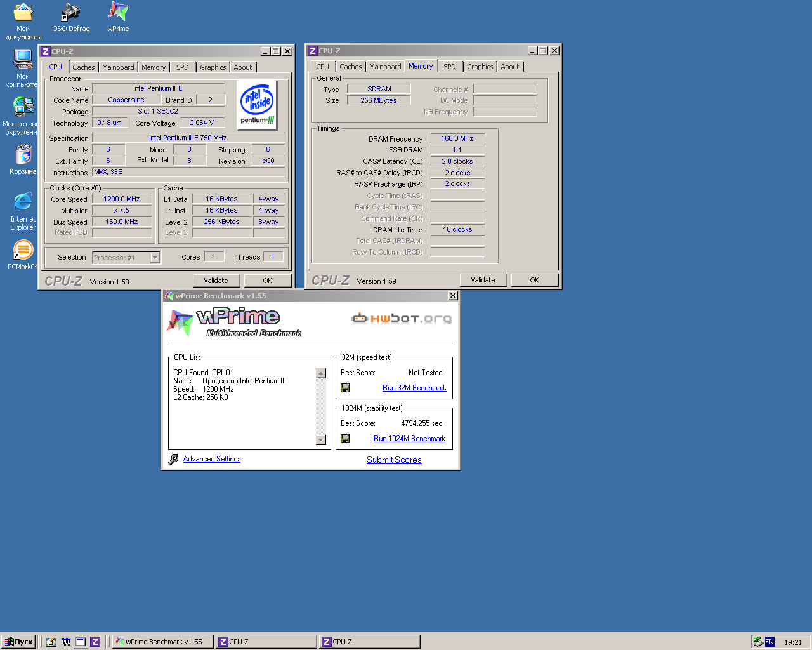Switch to the first CPU-Z taskbar button
812x650 pixels.
tap(266, 642)
